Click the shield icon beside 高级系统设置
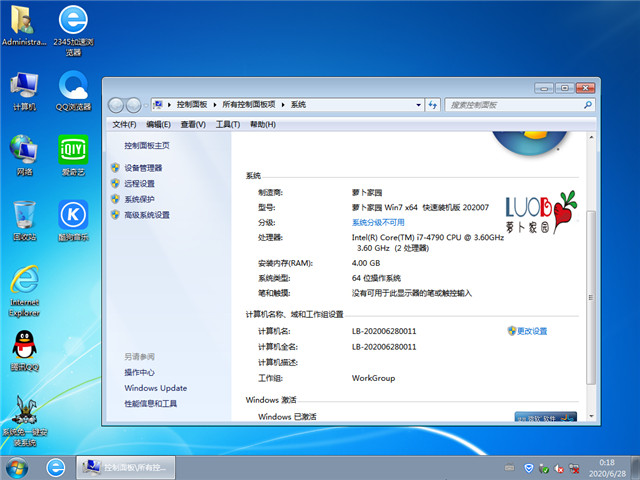The height and width of the screenshot is (480, 640). coord(116,215)
